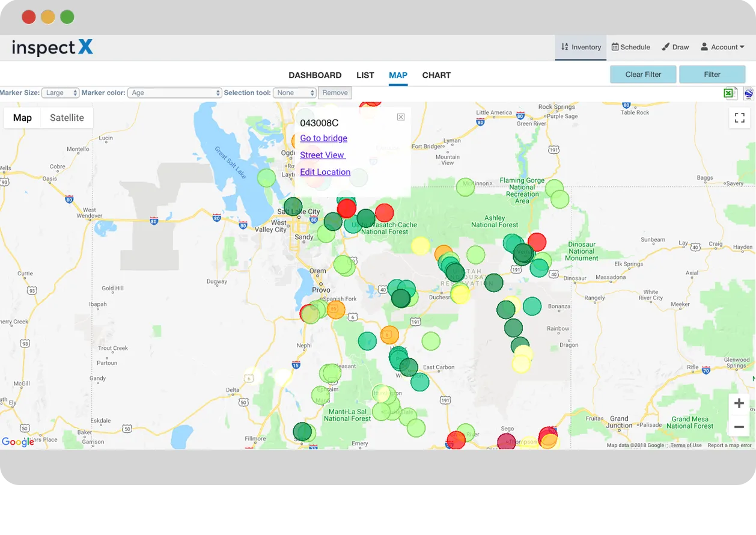Open the Terms of Use link
Viewport: 756px width, 535px height.
pyautogui.click(x=686, y=445)
